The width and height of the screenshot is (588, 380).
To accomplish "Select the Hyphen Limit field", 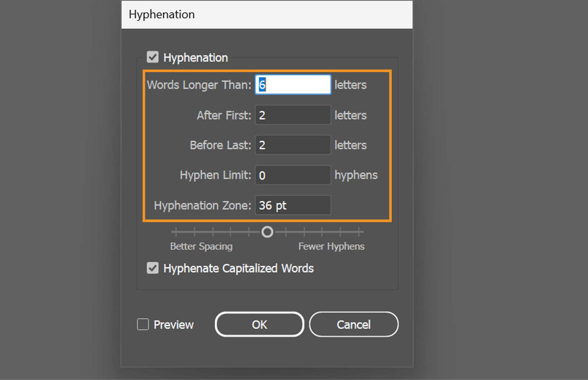I will 293,175.
